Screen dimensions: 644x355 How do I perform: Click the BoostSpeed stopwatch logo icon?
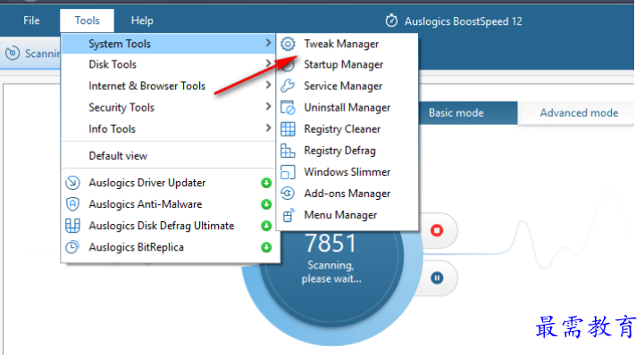pyautogui.click(x=391, y=21)
